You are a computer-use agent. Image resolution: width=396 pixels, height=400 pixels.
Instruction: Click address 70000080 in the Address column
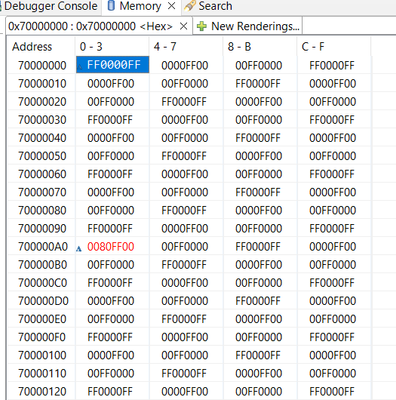point(42,210)
